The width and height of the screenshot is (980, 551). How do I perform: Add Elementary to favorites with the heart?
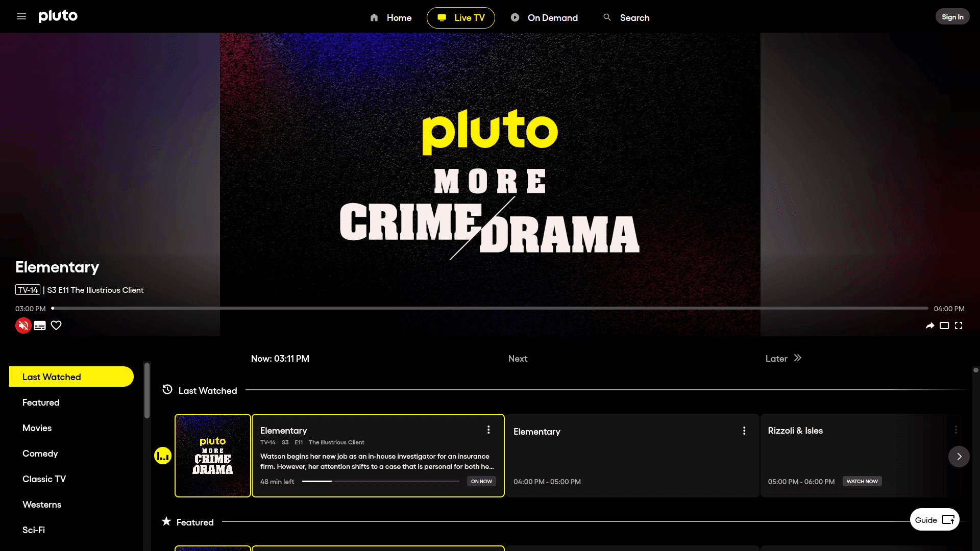[x=56, y=325]
